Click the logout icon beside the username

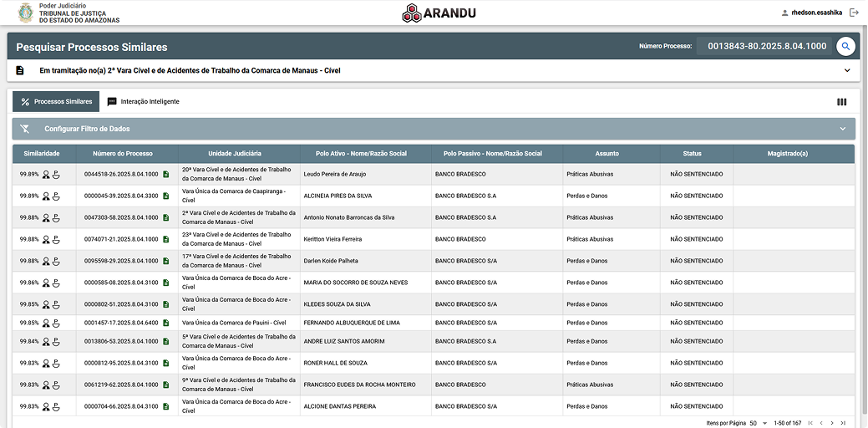pos(854,13)
